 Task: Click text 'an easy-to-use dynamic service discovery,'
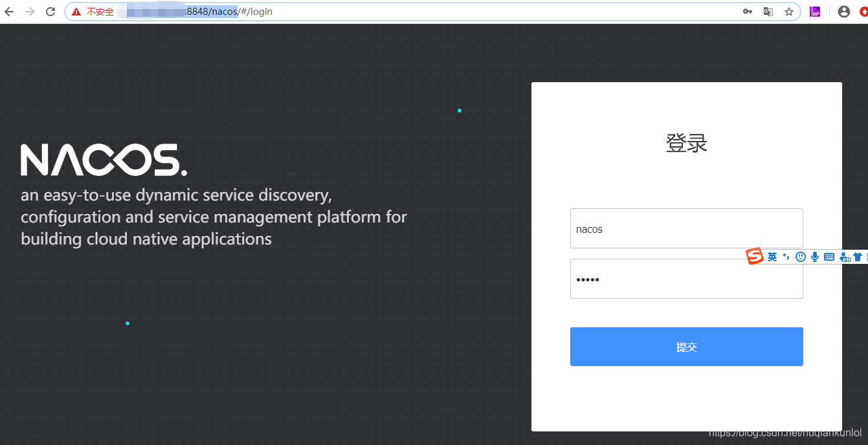(x=176, y=195)
